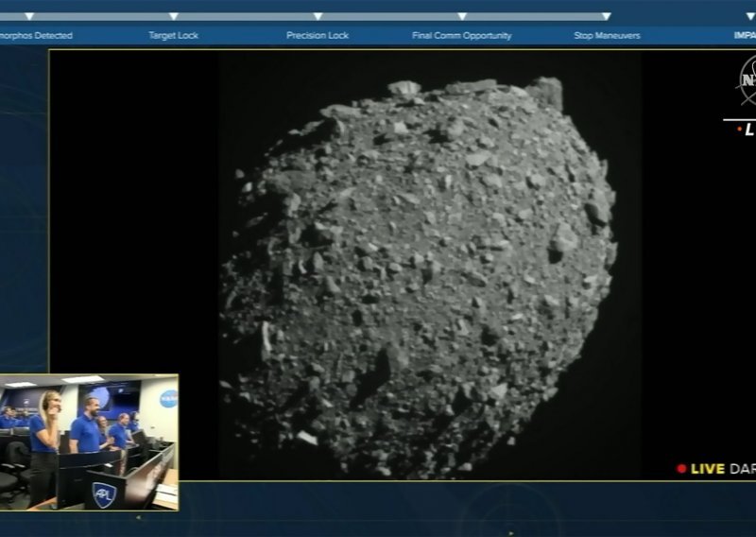This screenshot has width=756, height=537.
Task: Select the 'Precision Lock' milestone label
Action: coord(318,35)
